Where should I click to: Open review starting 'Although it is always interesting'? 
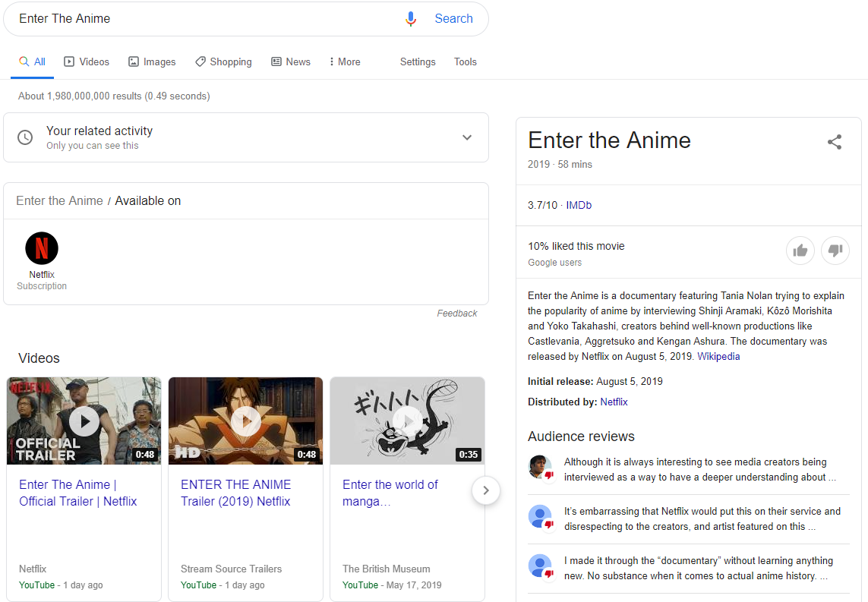699,469
